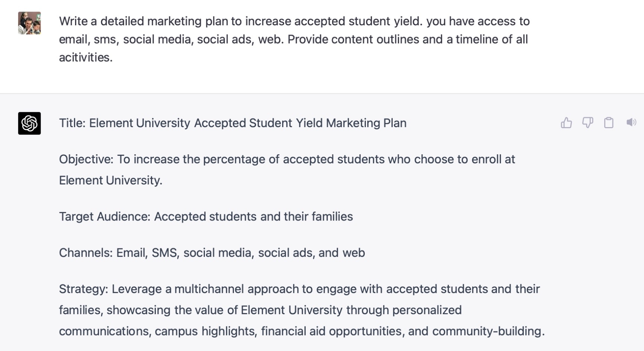Click the read aloud speaker icon
The height and width of the screenshot is (351, 644).
[x=631, y=122]
